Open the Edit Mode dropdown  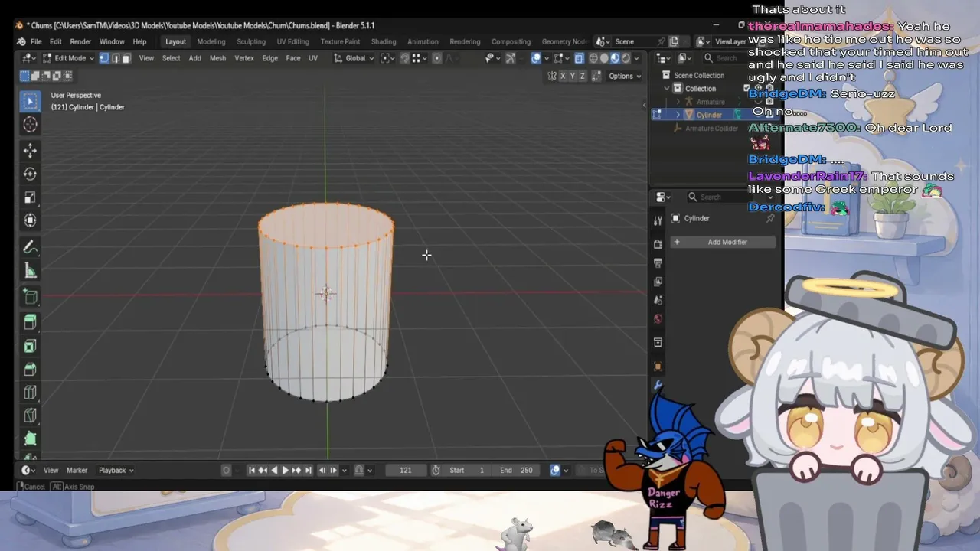69,58
